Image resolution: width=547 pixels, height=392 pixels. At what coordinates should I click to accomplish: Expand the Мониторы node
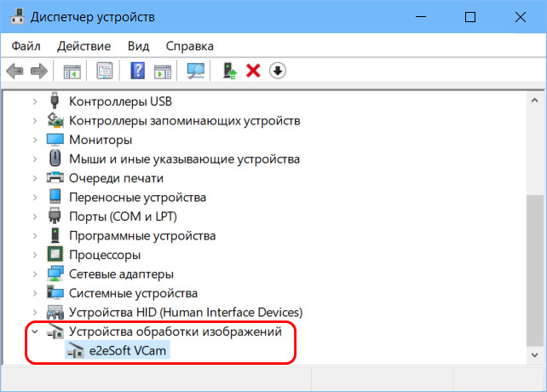click(35, 140)
